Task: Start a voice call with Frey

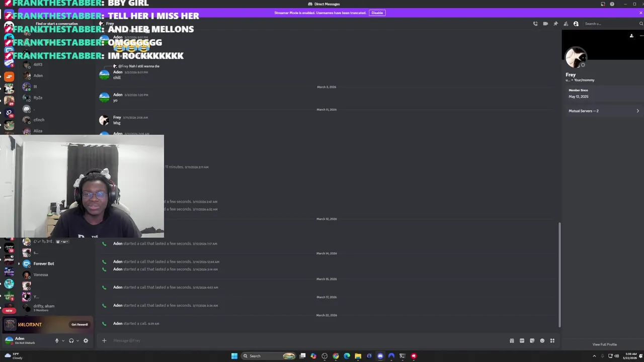Action: [535, 24]
